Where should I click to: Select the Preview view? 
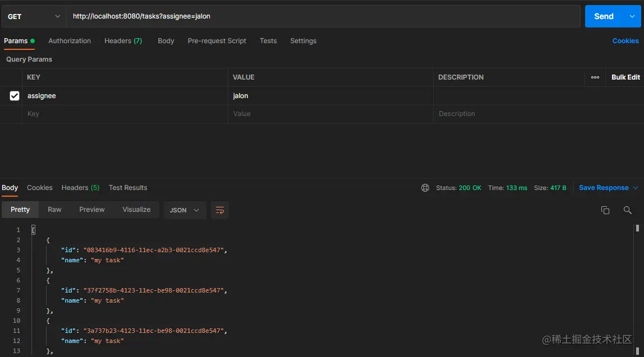tap(91, 210)
